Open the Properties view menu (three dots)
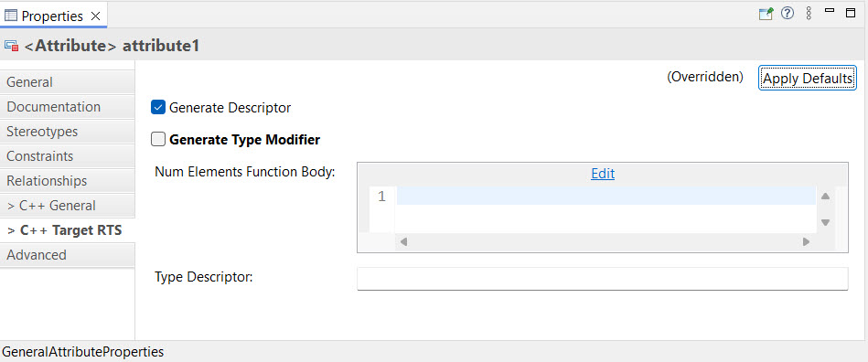The height and width of the screenshot is (362, 868). click(x=809, y=14)
